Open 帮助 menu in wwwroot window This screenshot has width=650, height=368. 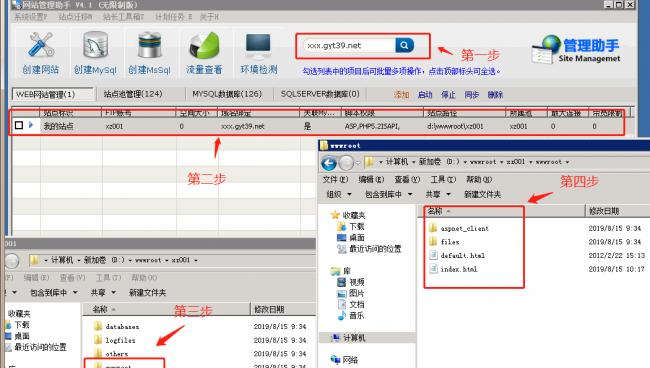click(x=479, y=179)
